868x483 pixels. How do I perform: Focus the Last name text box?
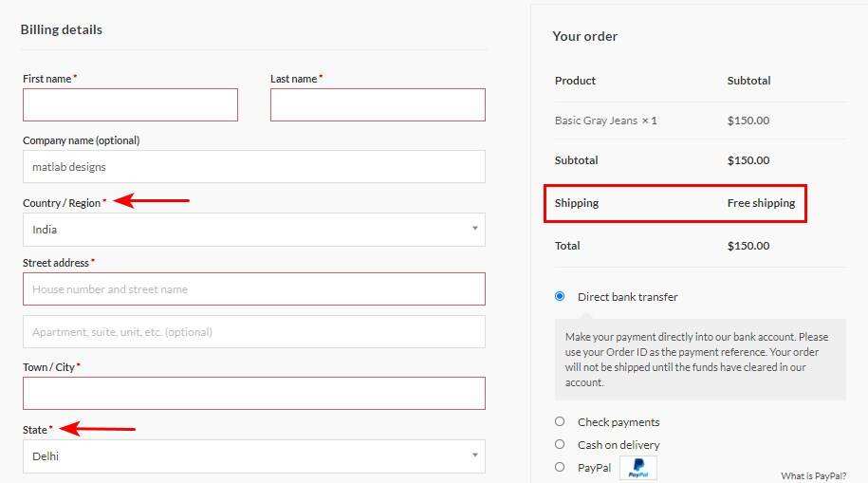click(378, 105)
